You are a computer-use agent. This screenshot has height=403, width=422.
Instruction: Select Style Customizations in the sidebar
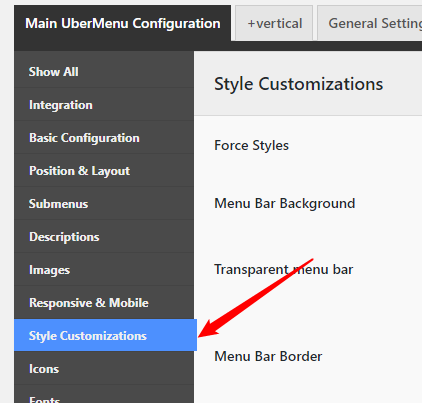[105, 335]
